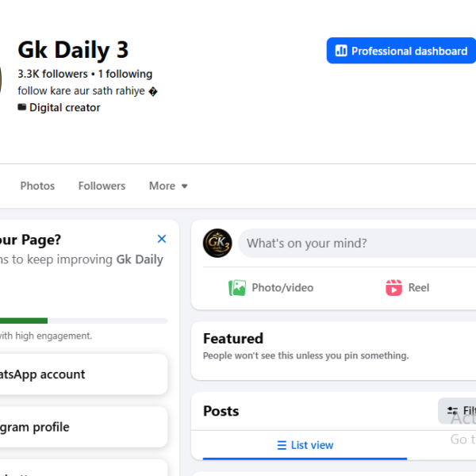Click the What's on your mind field
The image size is (476, 476).
click(357, 244)
